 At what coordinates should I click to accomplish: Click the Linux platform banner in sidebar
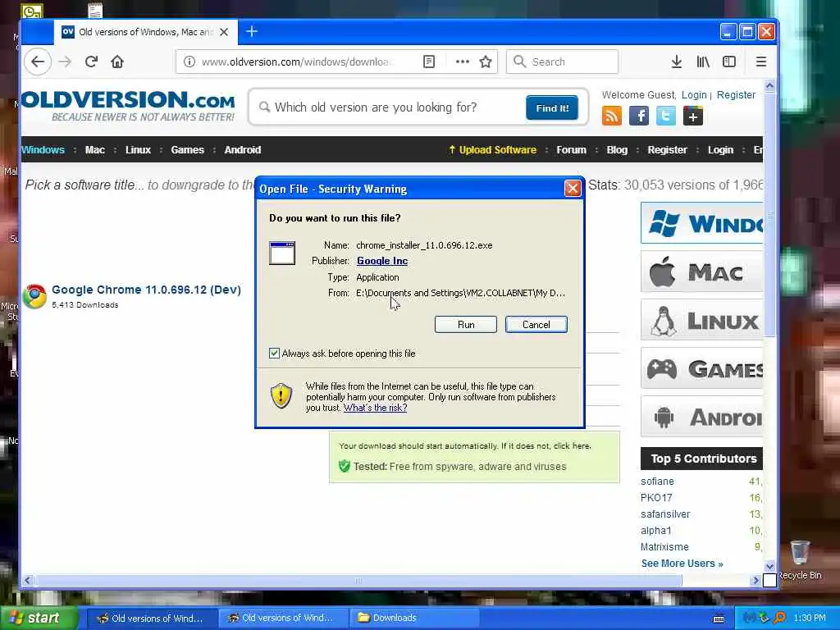coord(702,320)
